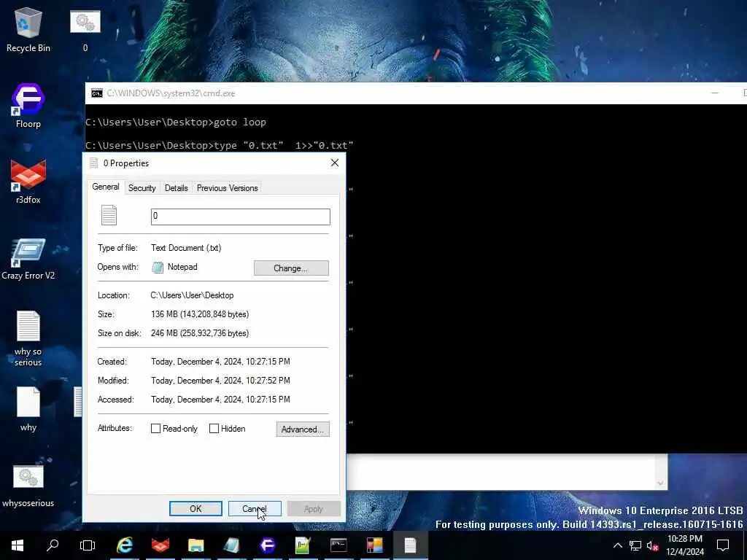The height and width of the screenshot is (560, 747).
Task: Close the 0 Properties dialog with X
Action: coord(335,163)
